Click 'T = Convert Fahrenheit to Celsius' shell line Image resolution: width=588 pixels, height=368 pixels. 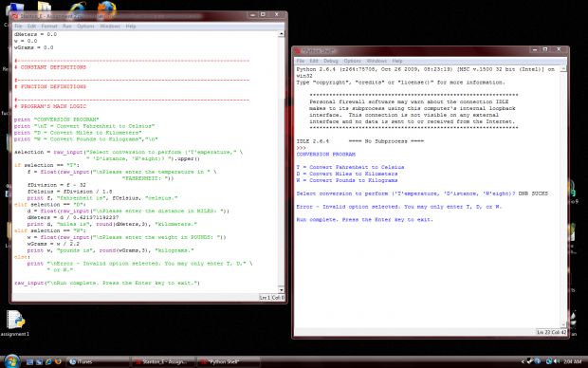click(350, 167)
